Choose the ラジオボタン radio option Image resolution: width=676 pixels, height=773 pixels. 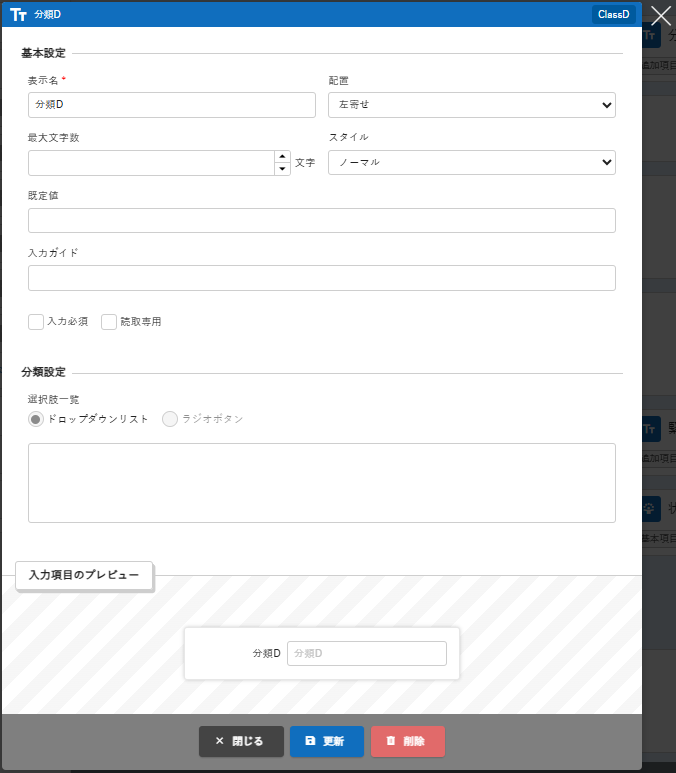pyautogui.click(x=170, y=419)
